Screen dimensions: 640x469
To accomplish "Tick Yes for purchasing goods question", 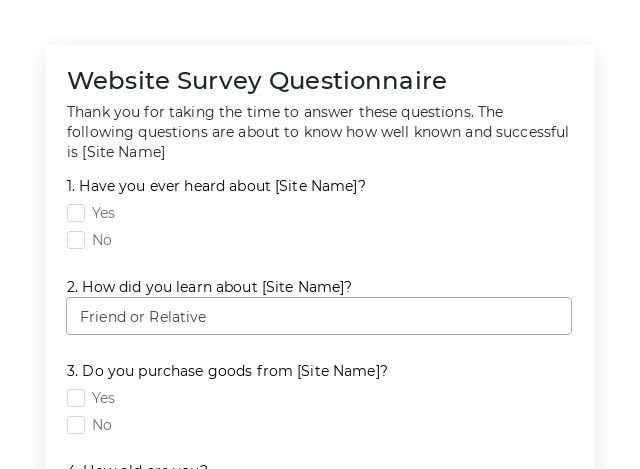I will point(76,398).
